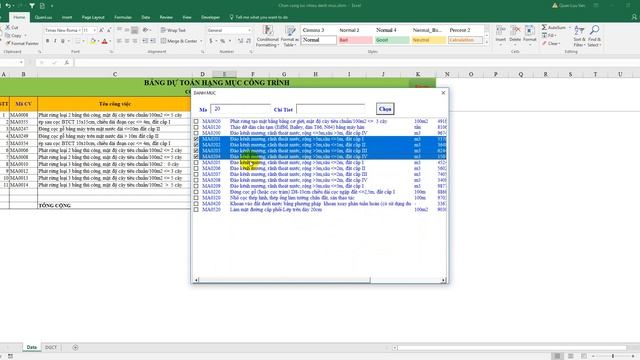Click the Undo arrow in Quick Access Toolbar
This screenshot has height=360, width=640.
coord(7,6)
